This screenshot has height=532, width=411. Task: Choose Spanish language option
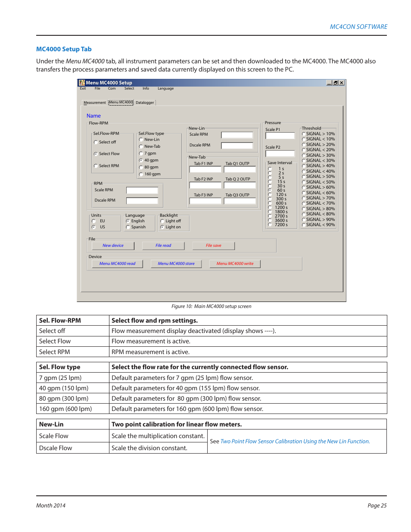(128, 227)
